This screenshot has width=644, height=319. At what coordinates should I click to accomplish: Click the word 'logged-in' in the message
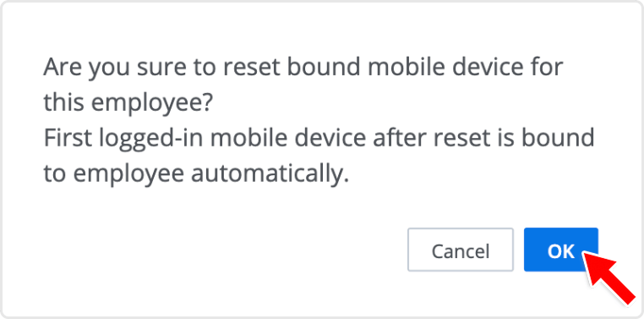click(x=155, y=140)
